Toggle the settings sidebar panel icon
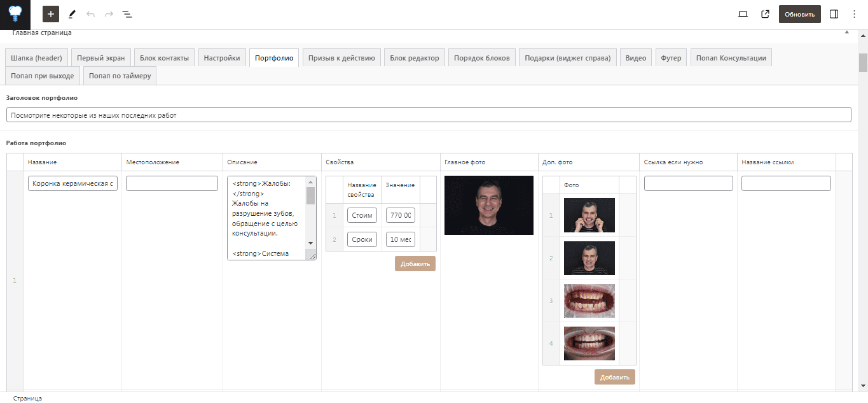This screenshot has height=403, width=868. click(834, 14)
